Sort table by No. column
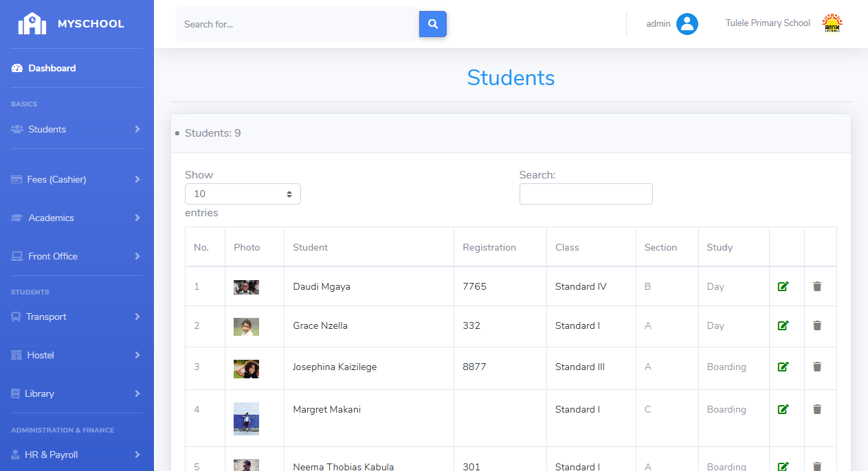Screen dimensions: 868x471 click(x=205, y=247)
